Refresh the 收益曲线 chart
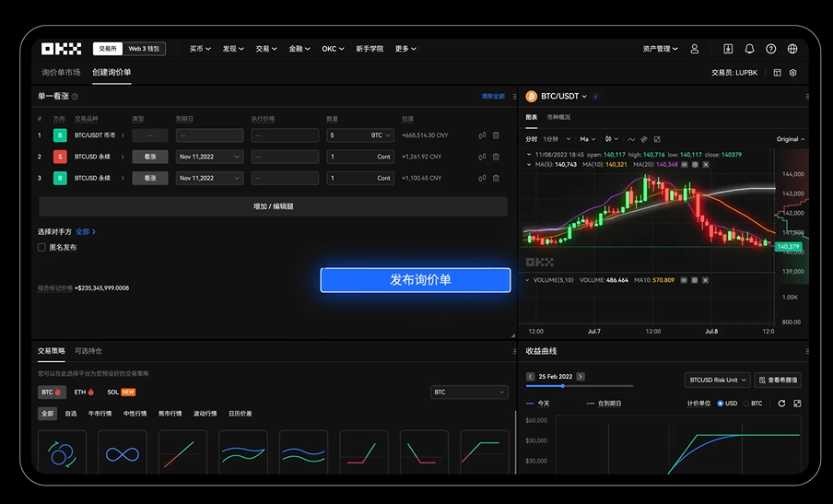Viewport: 833px width, 504px height. coord(781,404)
